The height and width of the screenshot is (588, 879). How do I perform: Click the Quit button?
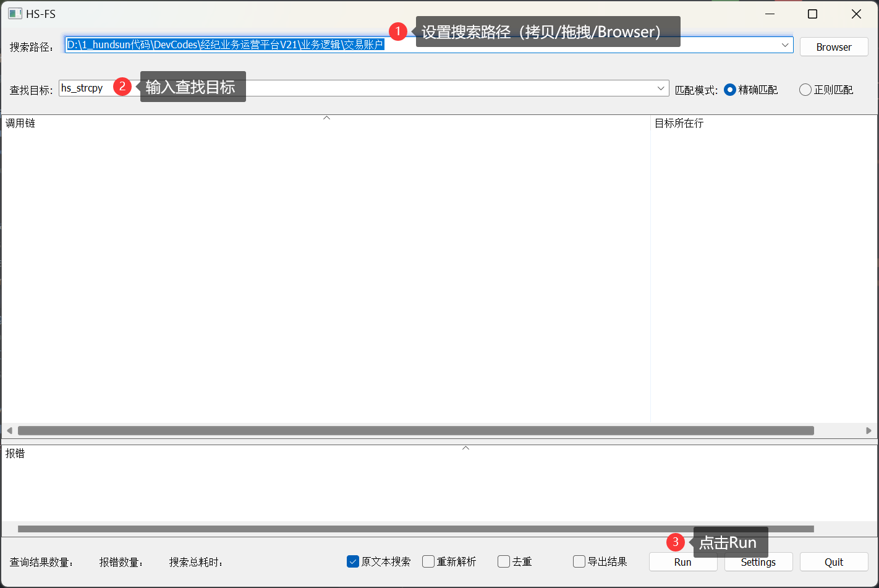tap(833, 562)
